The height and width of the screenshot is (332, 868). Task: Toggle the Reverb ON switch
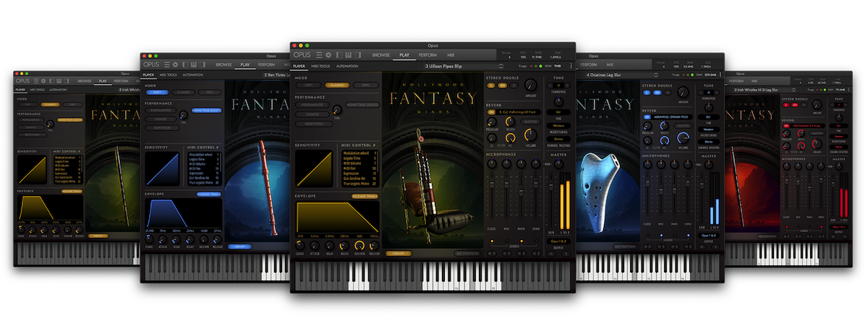[491, 112]
